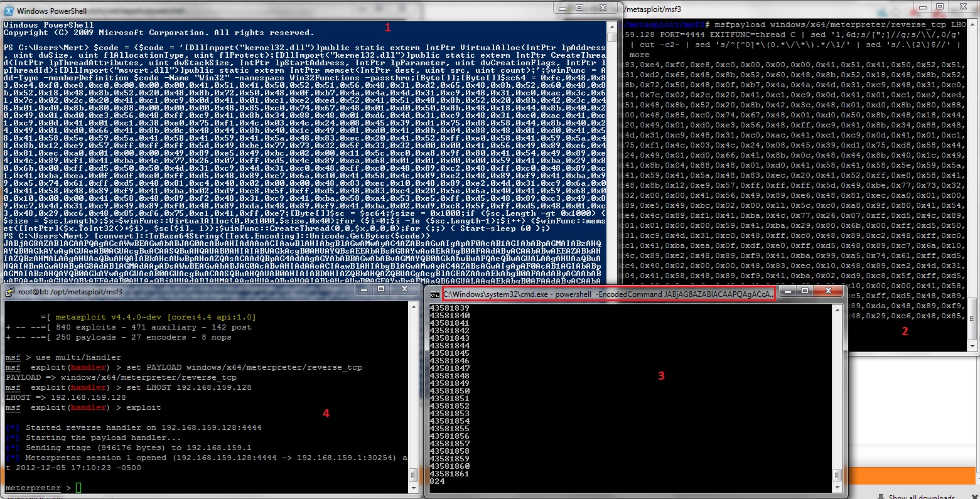980x499 pixels.
Task: Click scroll-down arrow in cmd.exe window
Action: click(x=837, y=488)
